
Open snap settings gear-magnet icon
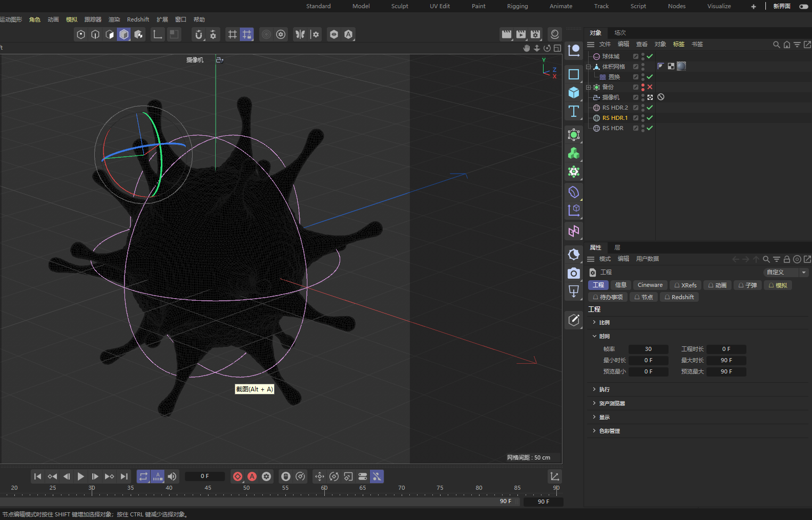click(x=213, y=34)
